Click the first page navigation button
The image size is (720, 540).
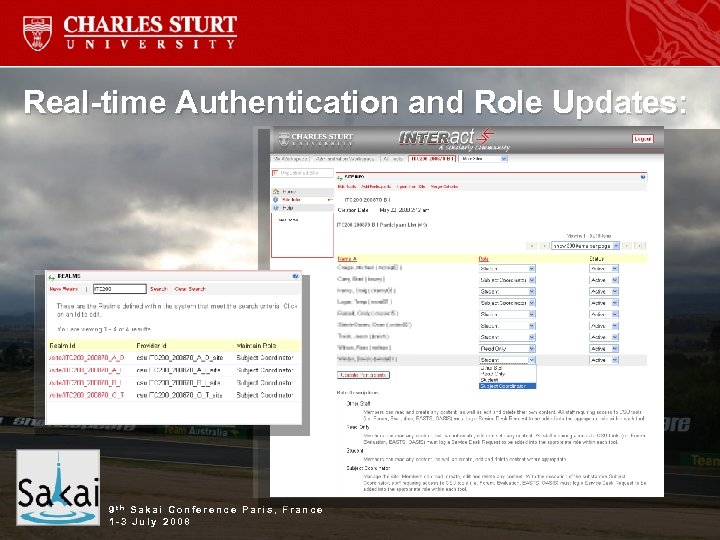click(531, 246)
